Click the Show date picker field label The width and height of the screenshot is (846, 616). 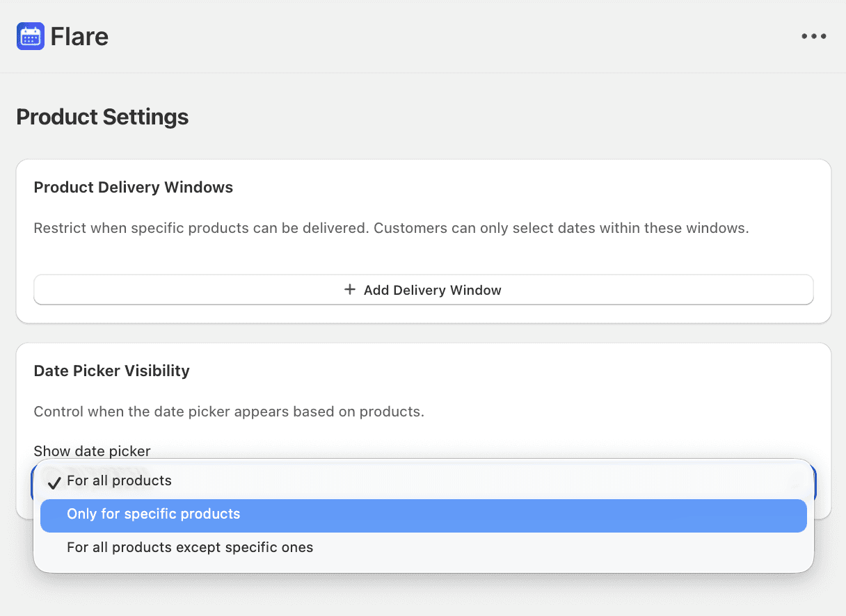point(92,451)
